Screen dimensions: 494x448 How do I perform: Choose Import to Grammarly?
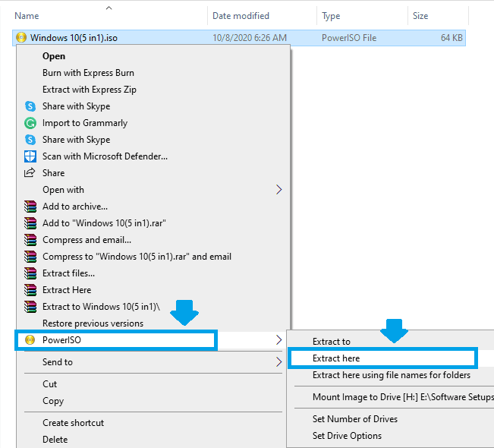click(85, 123)
